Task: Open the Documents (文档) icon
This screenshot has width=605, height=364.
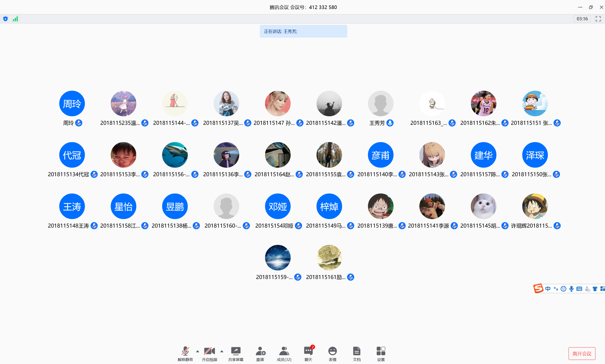Action: coord(357,351)
